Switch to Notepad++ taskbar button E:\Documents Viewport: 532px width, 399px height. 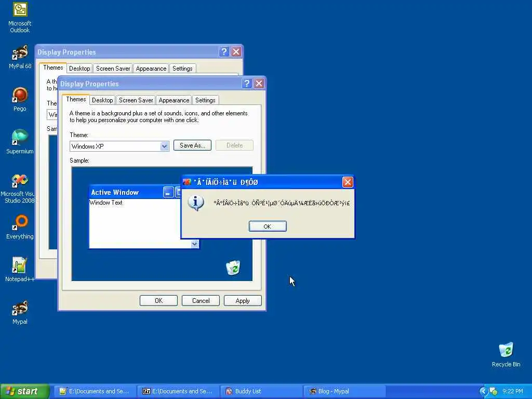click(95, 391)
